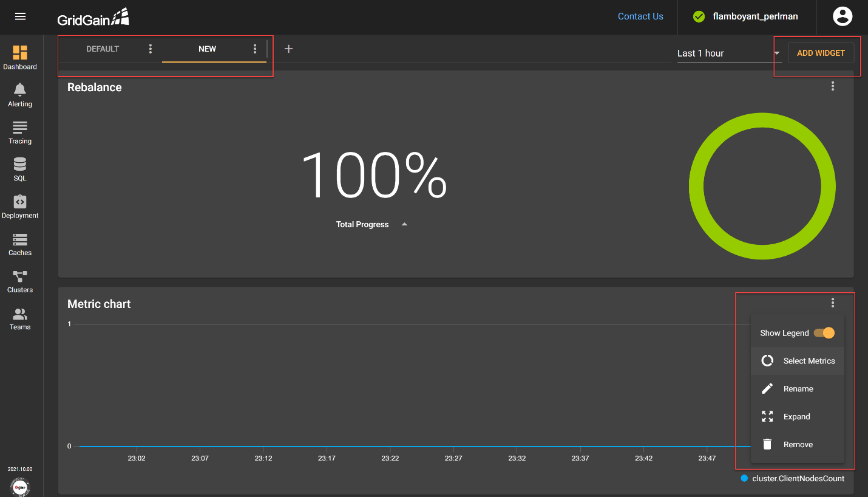Click the ADD WIDGET button
The height and width of the screenshot is (497, 868).
click(821, 53)
